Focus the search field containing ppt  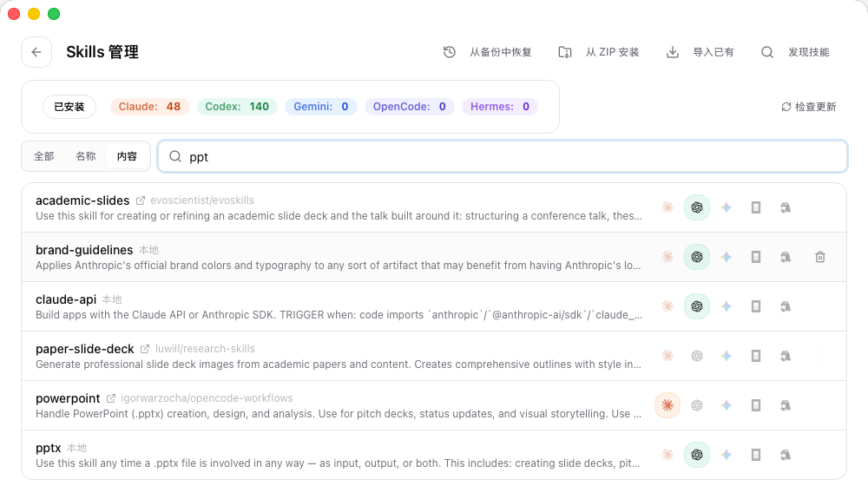[x=503, y=157]
